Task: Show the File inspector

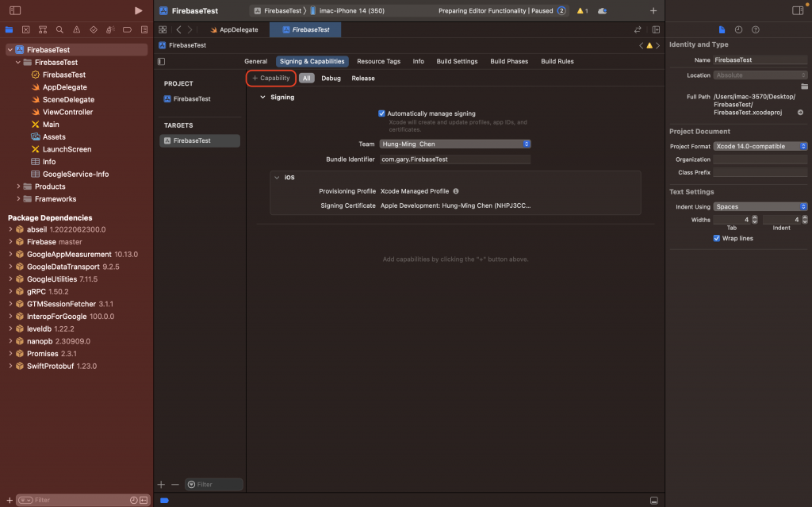Action: coord(722,29)
